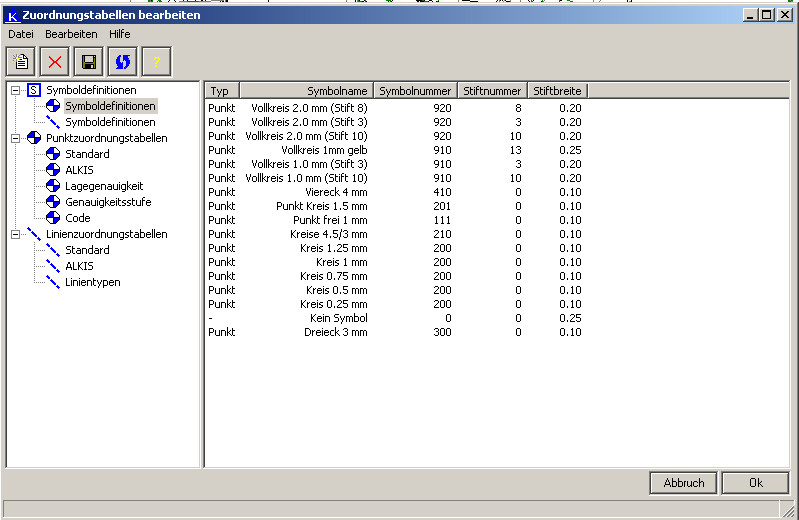Open the Bearbeiten menu
The width and height of the screenshot is (799, 520).
point(71,34)
